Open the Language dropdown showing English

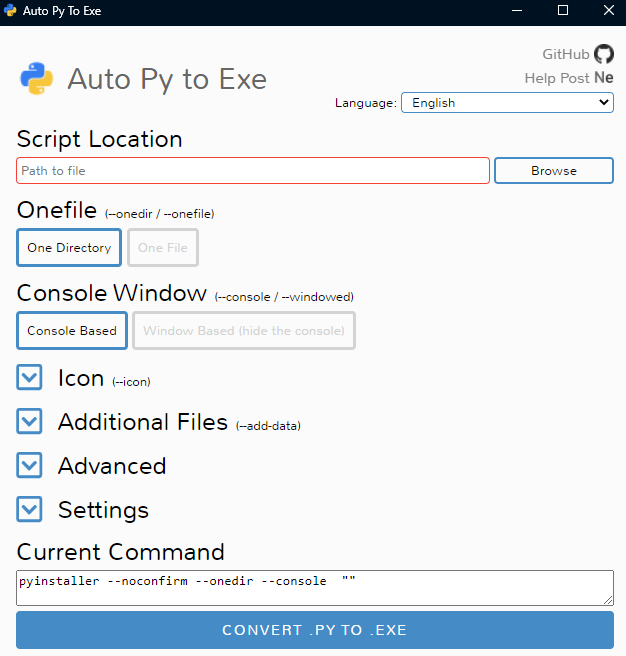[x=507, y=102]
